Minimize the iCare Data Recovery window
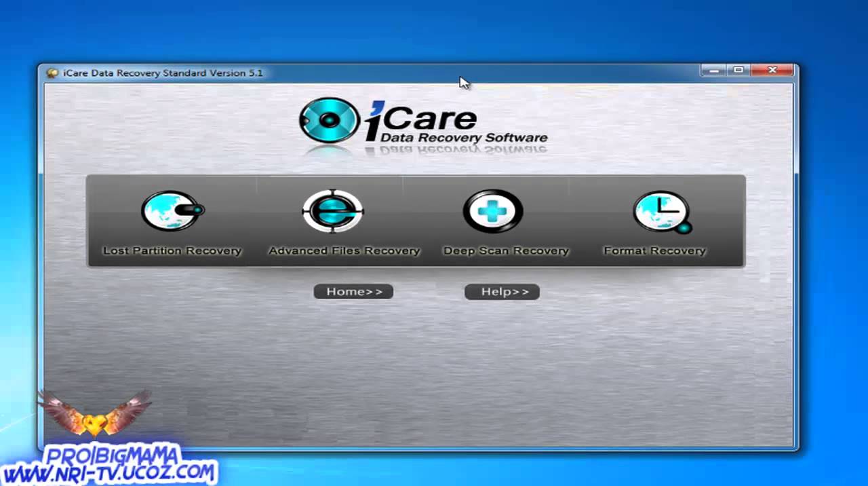Viewport: 868px width, 486px height. 713,70
